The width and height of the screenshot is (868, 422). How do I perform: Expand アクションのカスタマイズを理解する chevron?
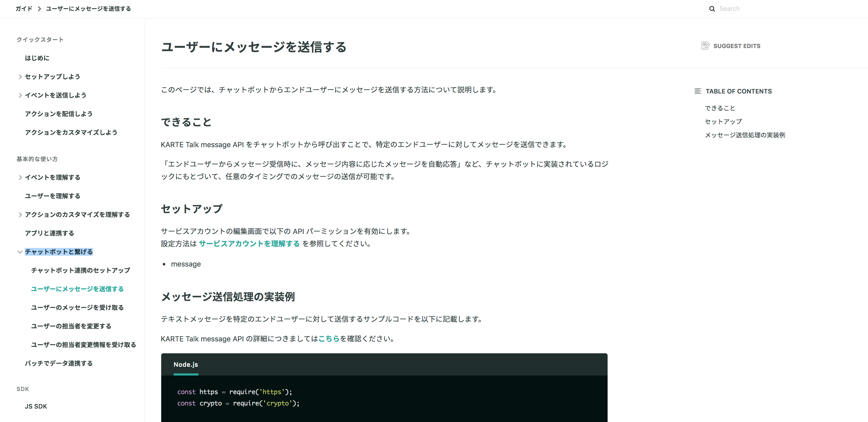(x=20, y=215)
